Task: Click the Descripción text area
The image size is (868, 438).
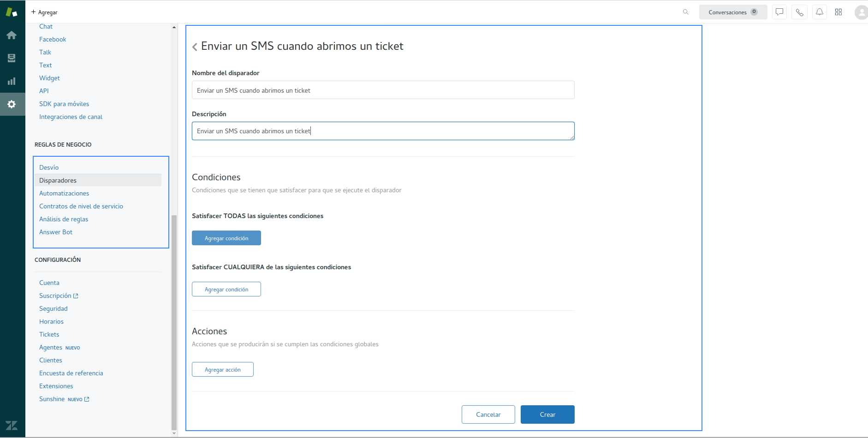Action: (383, 131)
